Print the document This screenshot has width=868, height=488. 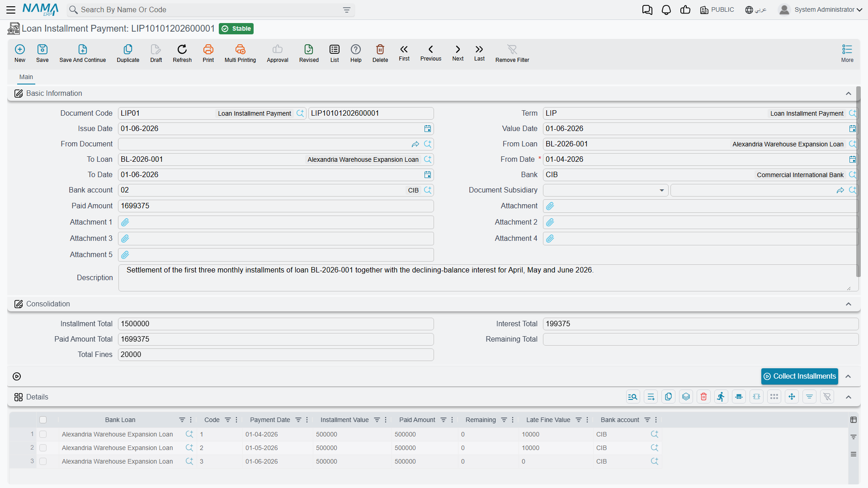tap(208, 53)
